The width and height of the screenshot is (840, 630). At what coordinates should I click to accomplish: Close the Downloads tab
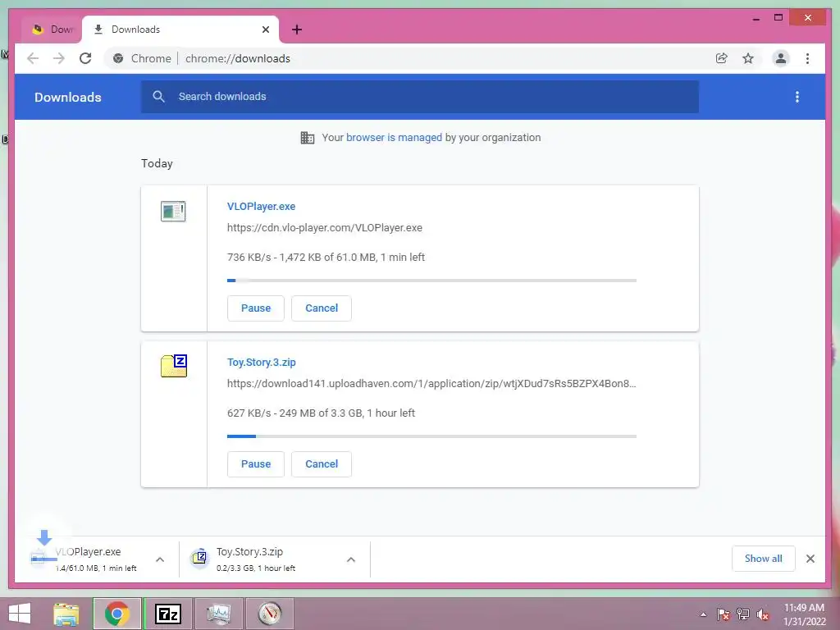266,30
